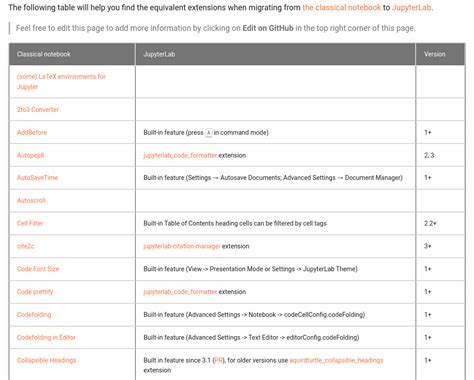Open jupyterlab_code_formatter link in Code prettify row
The width and height of the screenshot is (474, 380).
pos(180,292)
